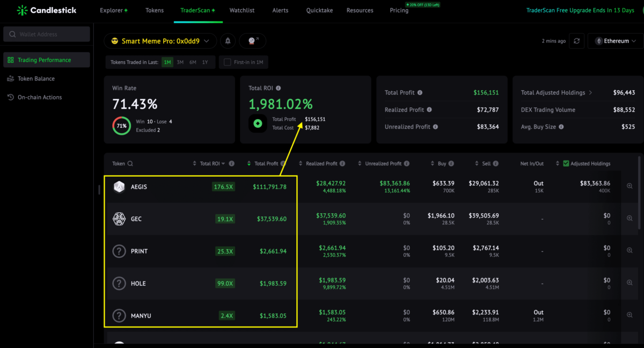Open details magnifier for MANYU row

[630, 315]
